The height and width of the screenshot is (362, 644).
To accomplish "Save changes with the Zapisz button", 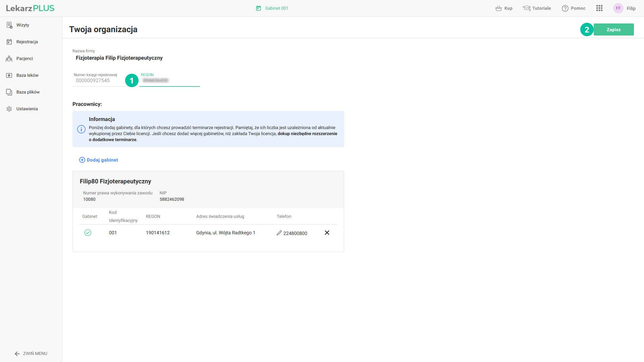I will click(613, 29).
